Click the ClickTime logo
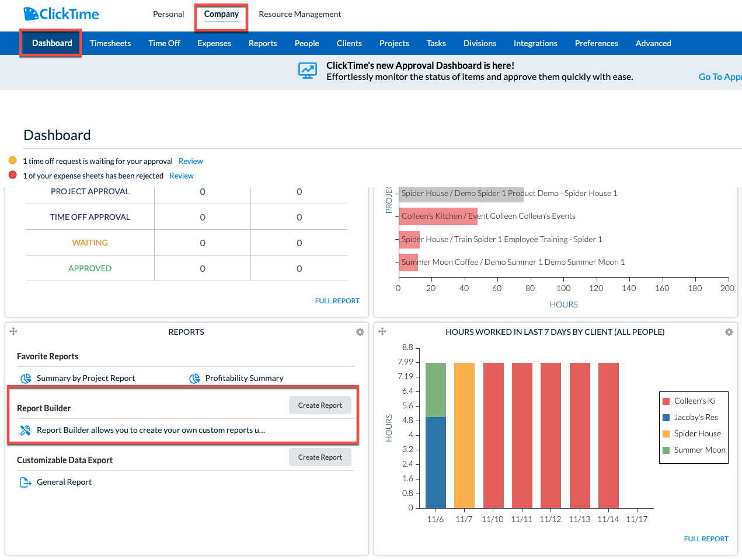The height and width of the screenshot is (560, 742). [61, 14]
